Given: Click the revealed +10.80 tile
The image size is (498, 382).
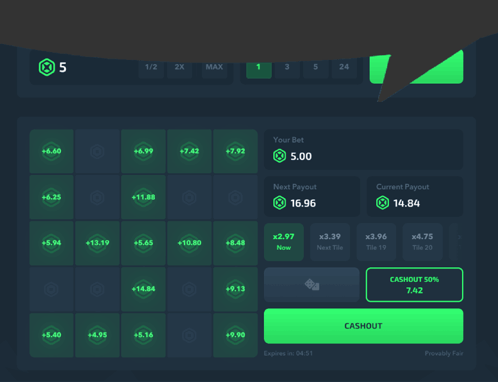Looking at the screenshot, I should coord(189,243).
